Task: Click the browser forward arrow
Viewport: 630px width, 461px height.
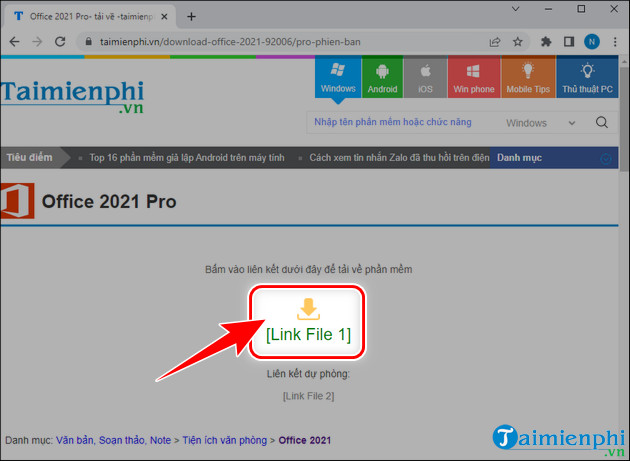Action: tap(37, 42)
